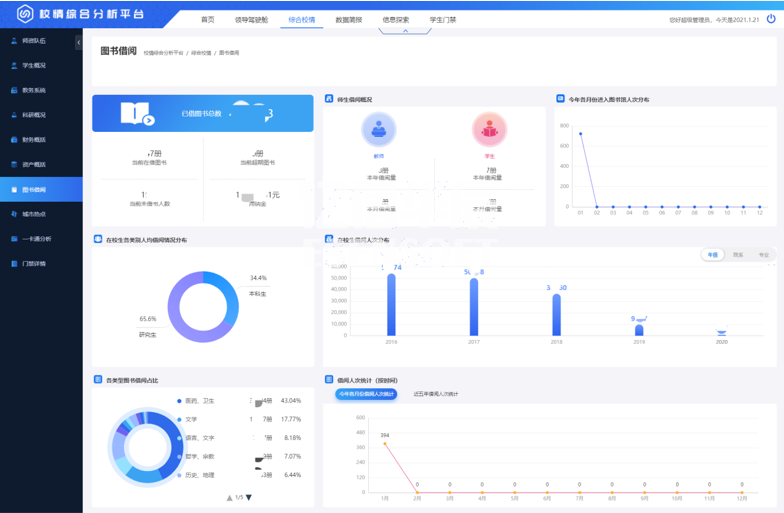The height and width of the screenshot is (513, 784).
Task: Go to next legend page arrow
Action: (249, 497)
